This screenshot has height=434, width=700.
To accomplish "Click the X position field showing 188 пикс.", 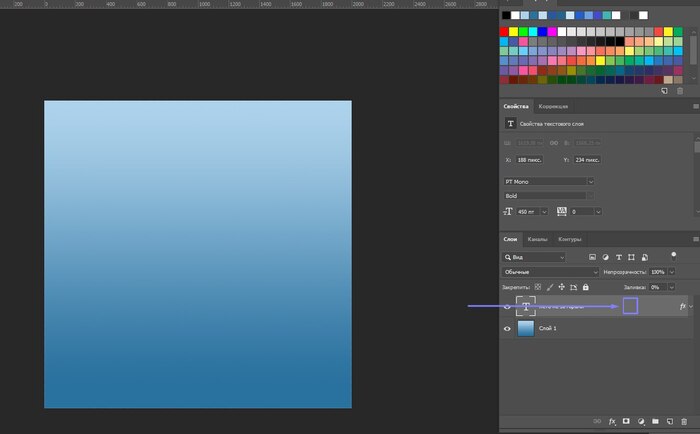I will (x=529, y=159).
